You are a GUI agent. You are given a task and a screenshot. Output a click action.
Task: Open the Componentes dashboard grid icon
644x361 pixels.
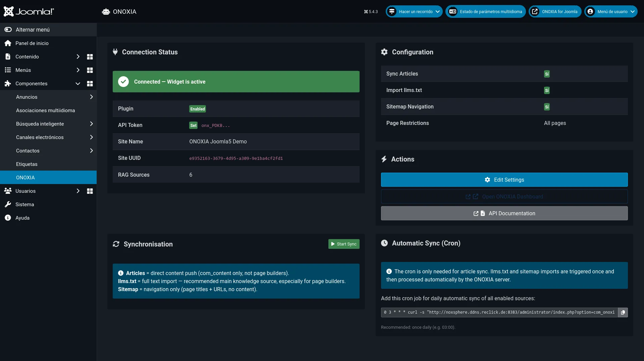click(90, 83)
